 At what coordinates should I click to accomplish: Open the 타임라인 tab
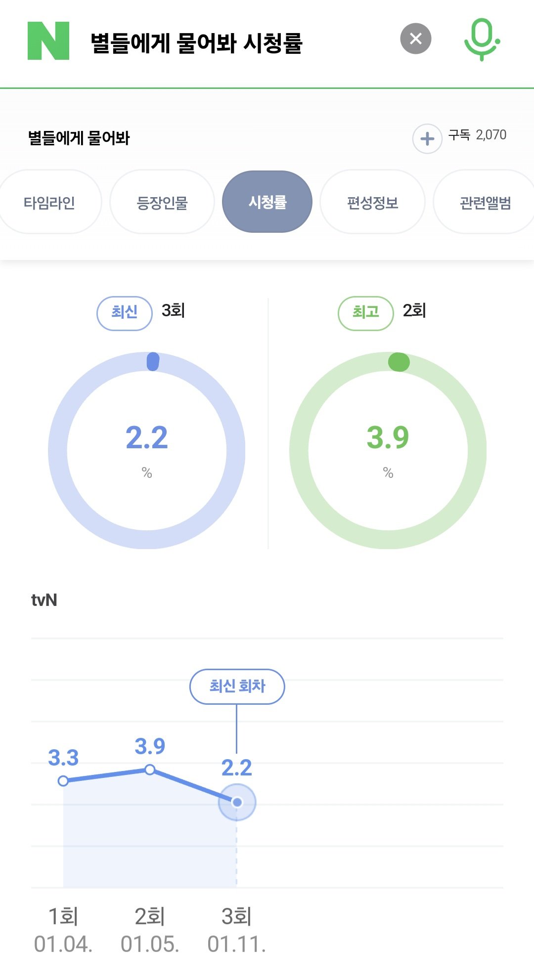click(x=49, y=202)
